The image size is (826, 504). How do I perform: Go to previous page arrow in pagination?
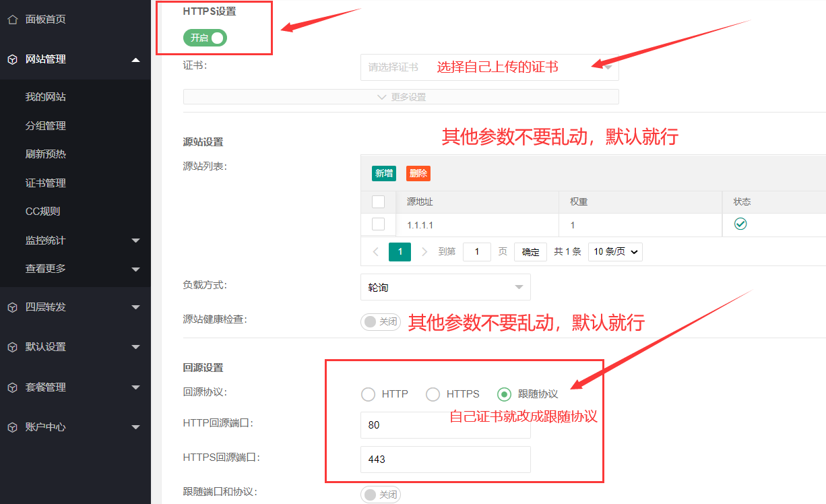click(x=376, y=251)
